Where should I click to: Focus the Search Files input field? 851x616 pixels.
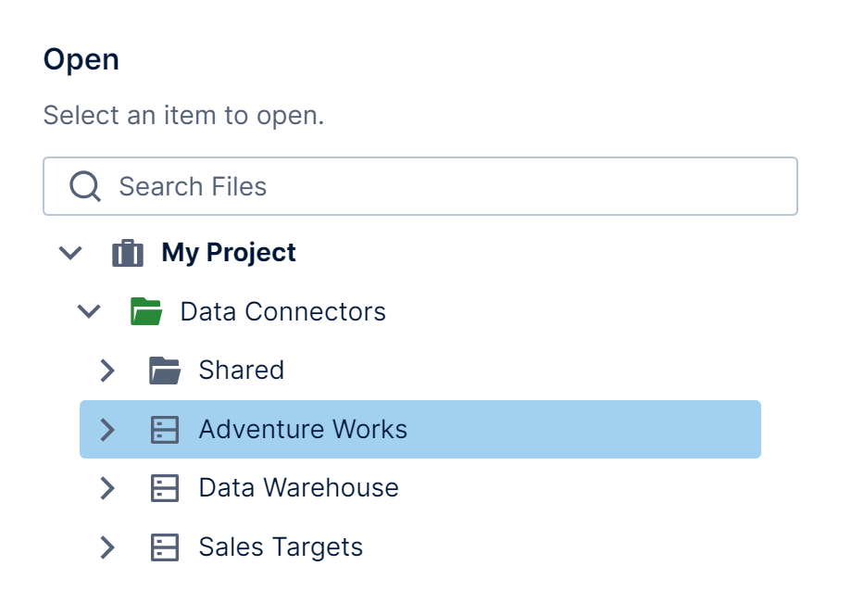coord(444,187)
